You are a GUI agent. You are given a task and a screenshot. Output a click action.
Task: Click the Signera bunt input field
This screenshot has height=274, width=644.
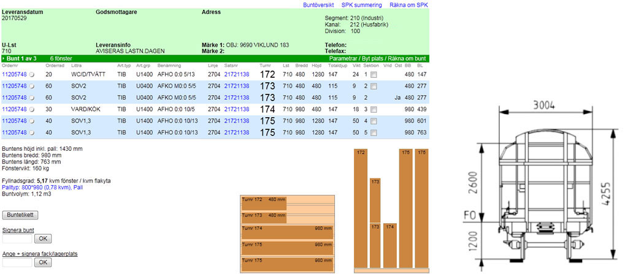click(x=17, y=238)
